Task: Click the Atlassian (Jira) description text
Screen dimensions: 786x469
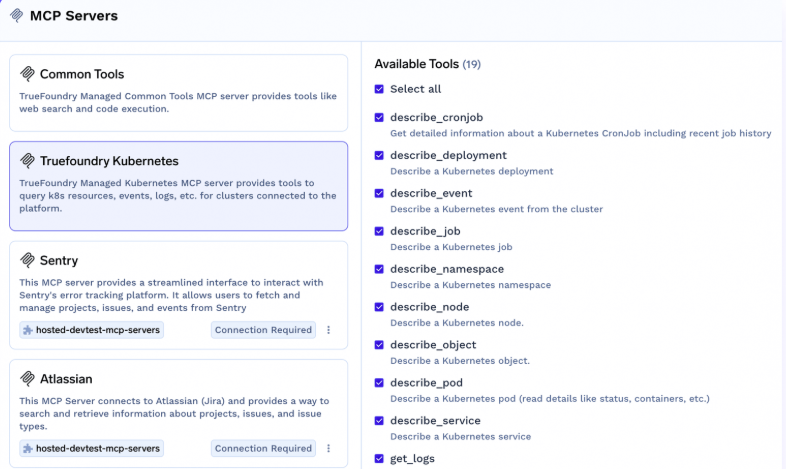Action: [x=174, y=413]
